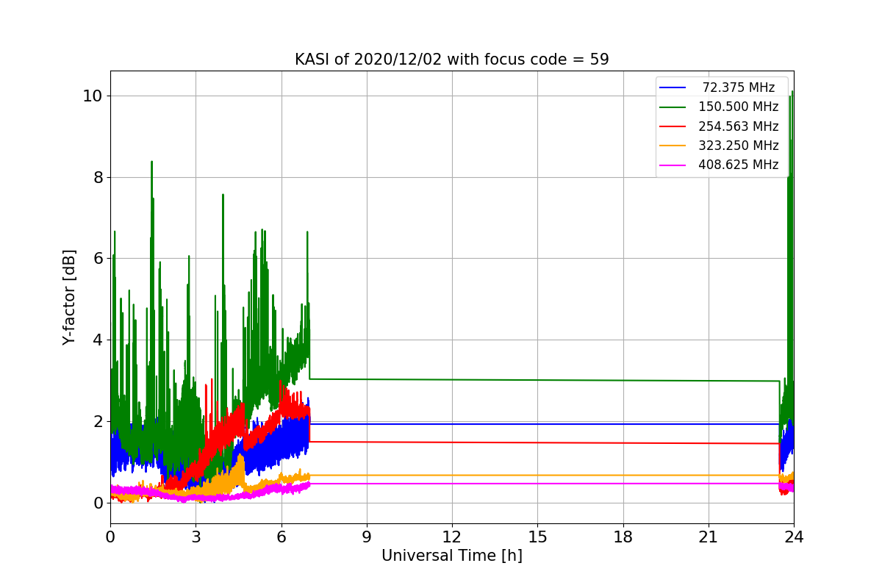This screenshot has height=588, width=882.
Task: Click the blue legend line sample
Action: (673, 87)
